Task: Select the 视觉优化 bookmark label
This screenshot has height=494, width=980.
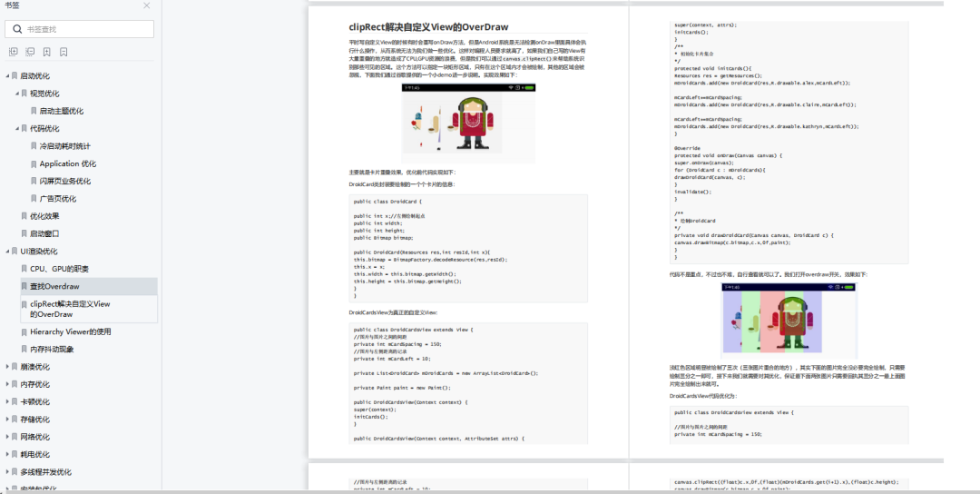Action: 45,94
